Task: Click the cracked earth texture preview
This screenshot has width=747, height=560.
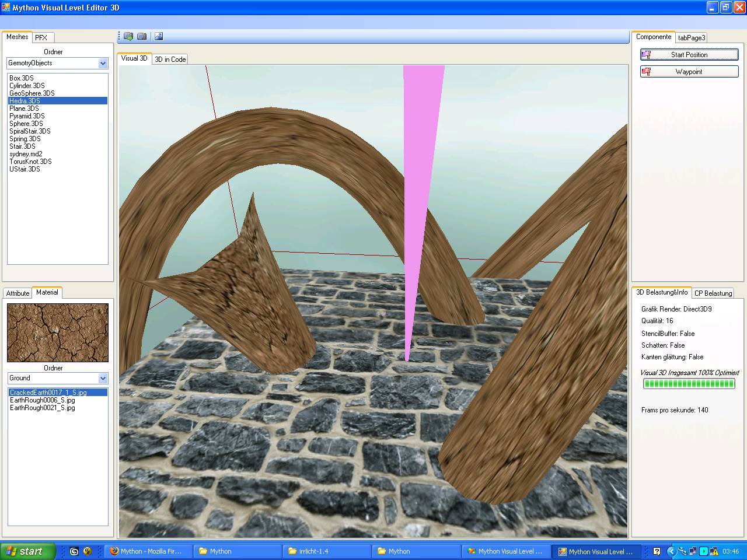Action: 57,332
